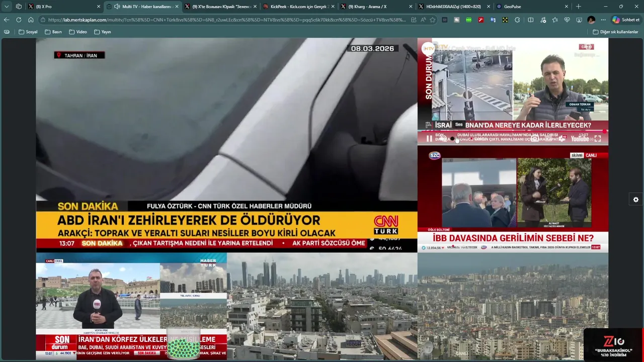
Task: Switch to the Вольвач Юрий X tab
Action: coord(221,7)
